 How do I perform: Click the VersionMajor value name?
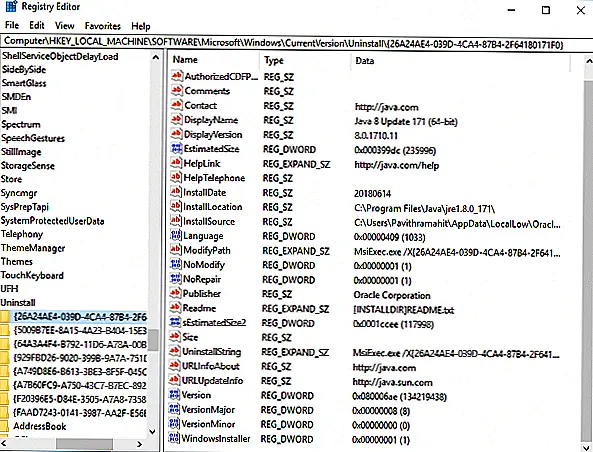tap(208, 410)
